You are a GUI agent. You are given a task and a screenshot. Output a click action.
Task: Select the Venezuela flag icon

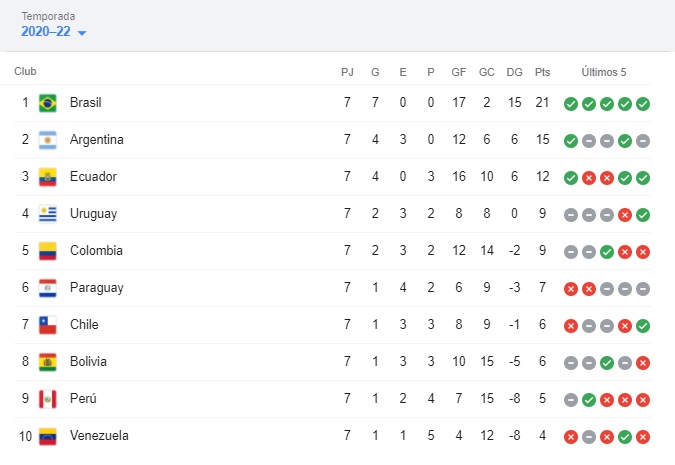coord(47,436)
